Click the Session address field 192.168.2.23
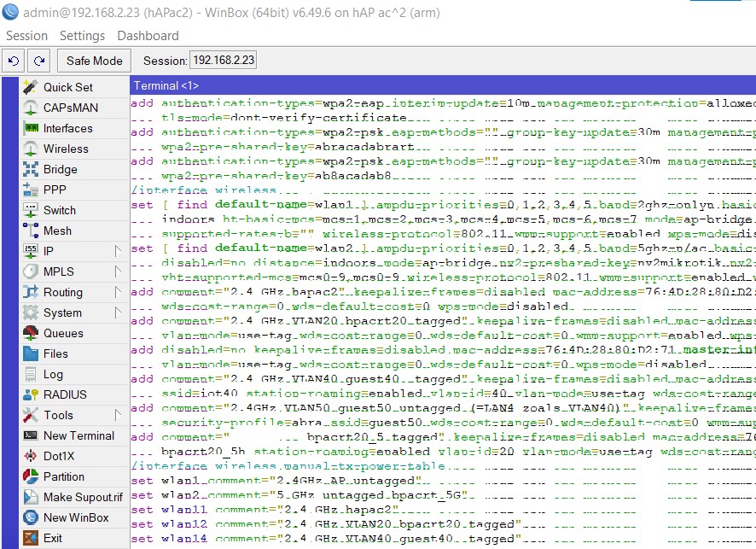The image size is (756, 549). tap(224, 61)
